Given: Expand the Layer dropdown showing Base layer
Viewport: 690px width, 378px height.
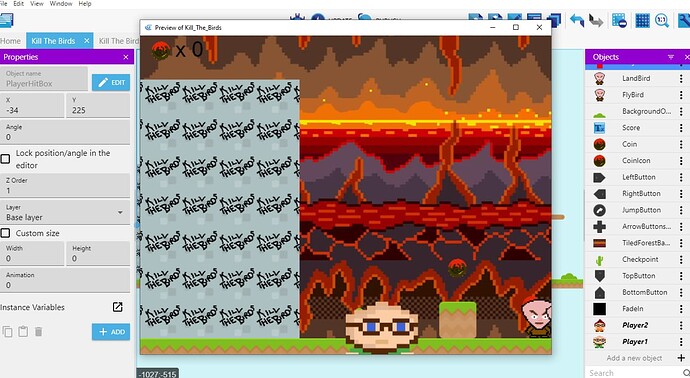Looking at the screenshot, I should [65, 212].
